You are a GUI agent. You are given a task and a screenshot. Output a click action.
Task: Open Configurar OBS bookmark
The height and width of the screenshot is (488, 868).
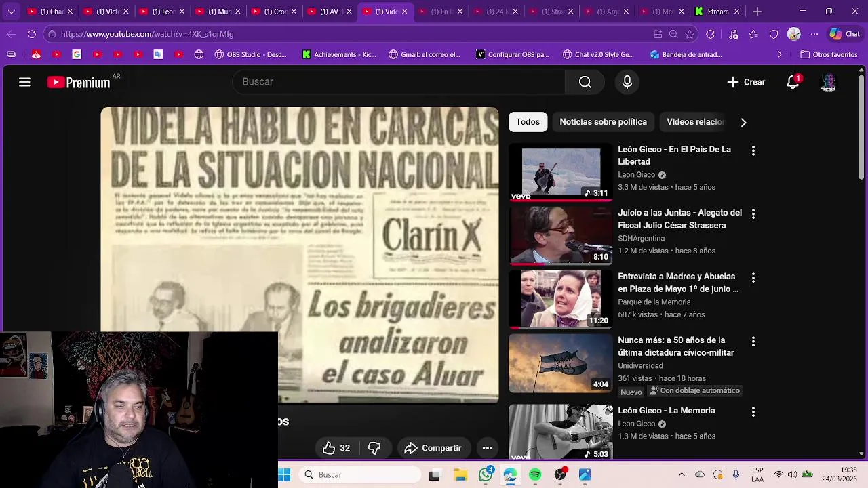tap(512, 54)
